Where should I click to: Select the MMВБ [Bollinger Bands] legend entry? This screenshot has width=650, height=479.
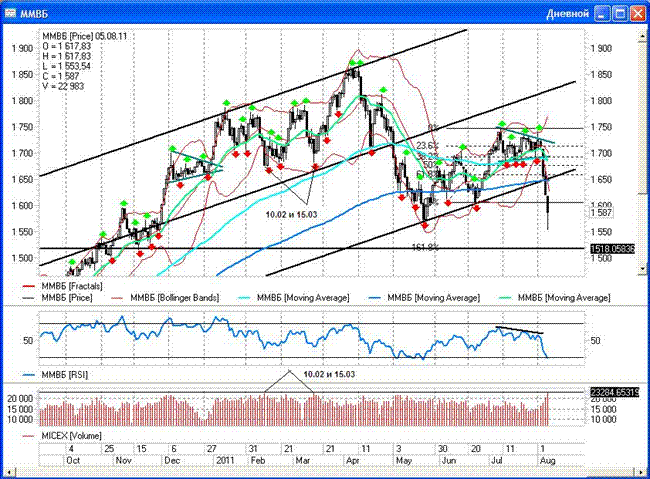165,297
